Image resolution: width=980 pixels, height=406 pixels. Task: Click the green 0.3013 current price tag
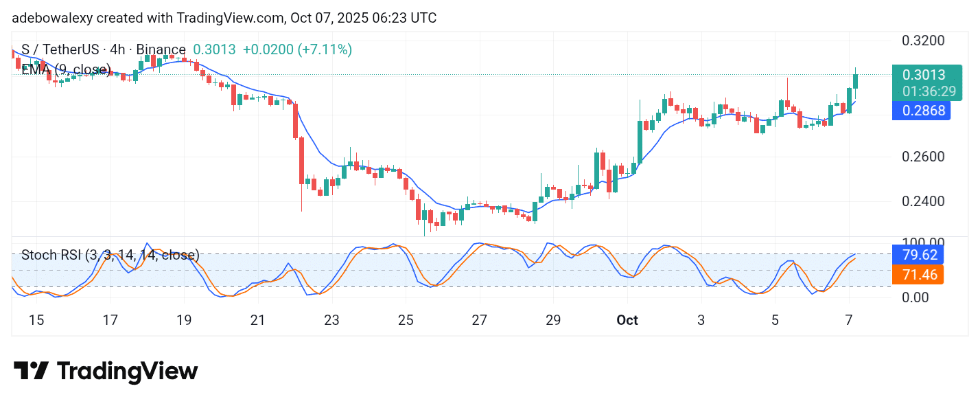[x=926, y=75]
